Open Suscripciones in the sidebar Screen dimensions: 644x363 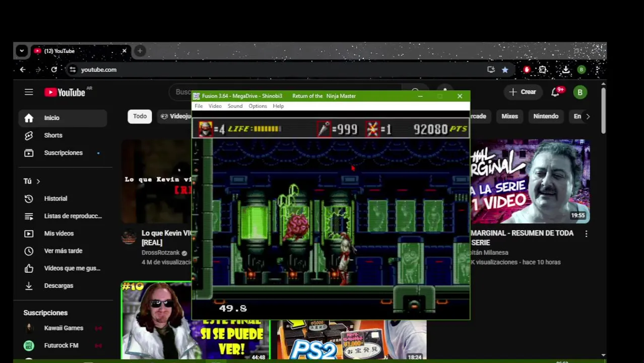click(x=63, y=153)
